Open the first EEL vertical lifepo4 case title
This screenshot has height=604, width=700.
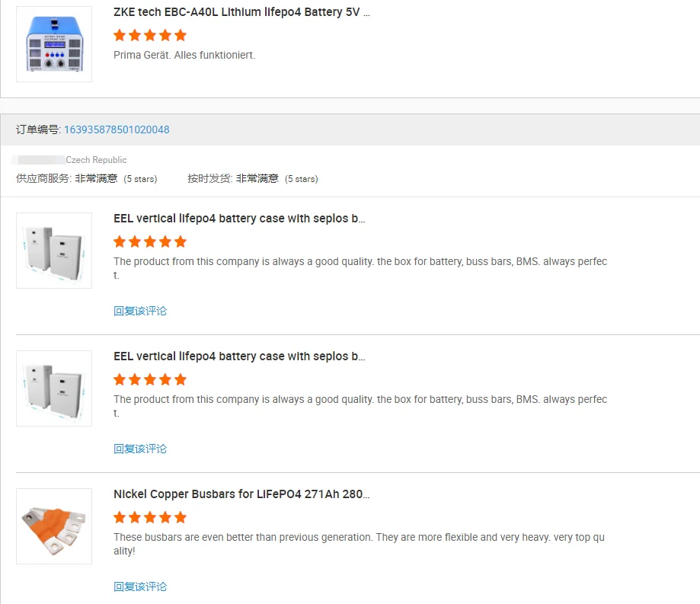coord(239,219)
